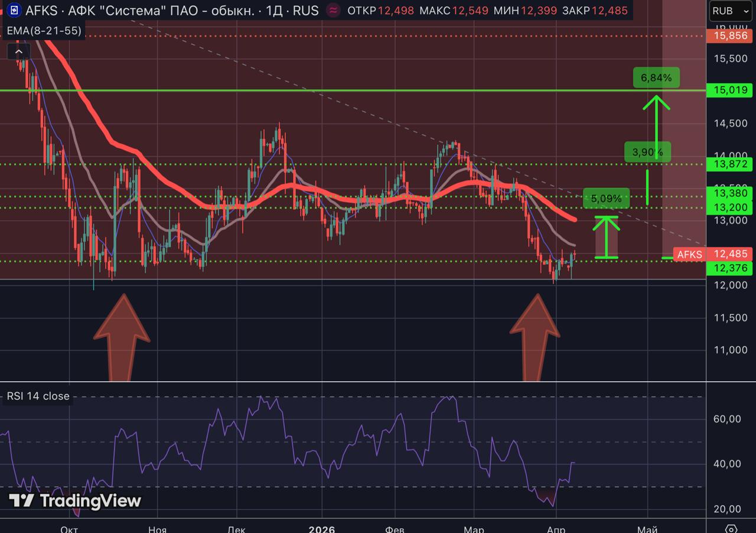Collapse the indicator legend with chevron button
Image resolution: width=756 pixels, height=533 pixels.
(18, 52)
